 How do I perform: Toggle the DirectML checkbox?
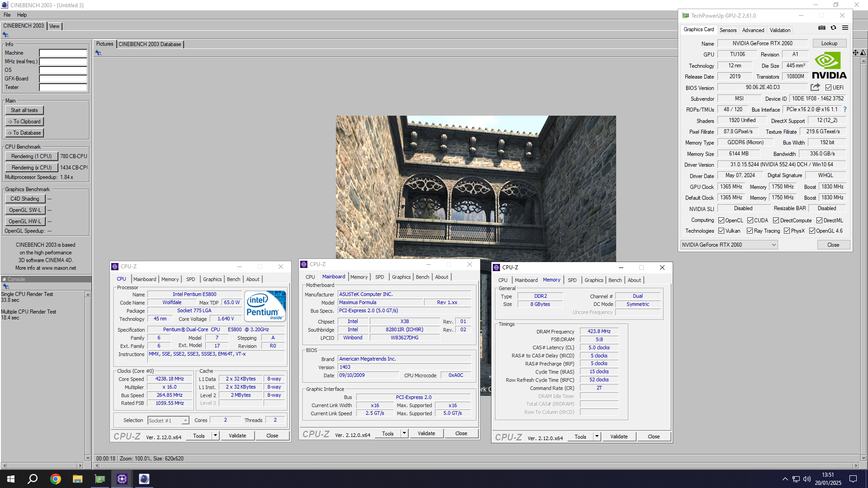click(819, 221)
